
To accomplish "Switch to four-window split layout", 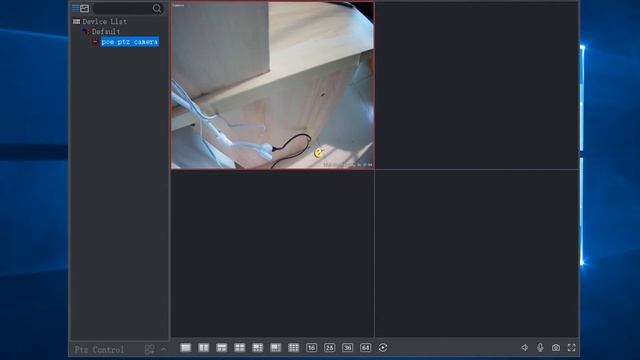I will [240, 348].
